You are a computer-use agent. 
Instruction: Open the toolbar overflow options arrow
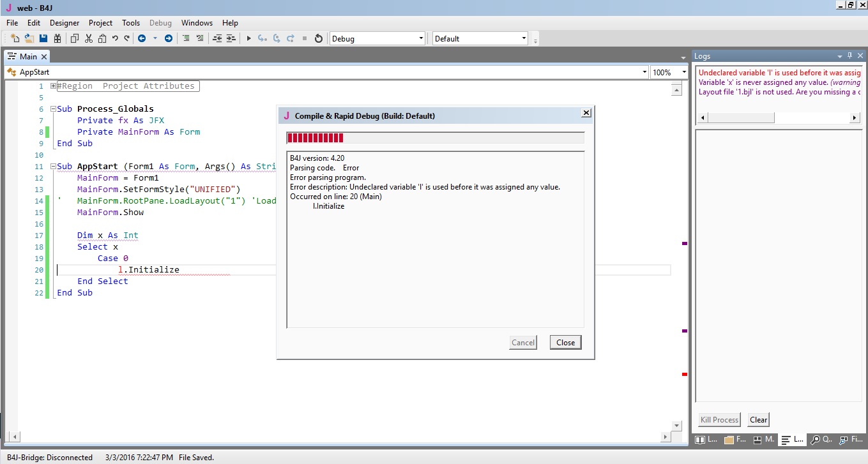pos(535,40)
